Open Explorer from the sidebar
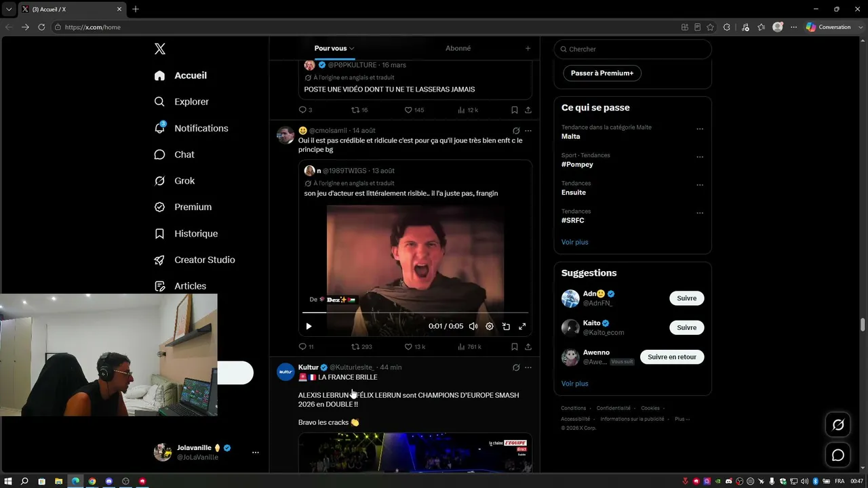 tap(182, 102)
